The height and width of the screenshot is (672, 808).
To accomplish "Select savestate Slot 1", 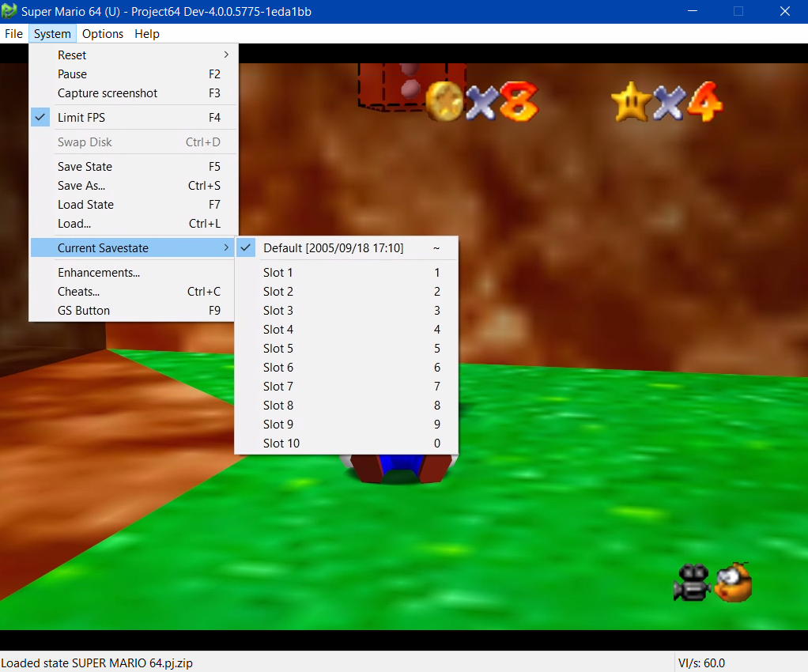I will pos(346,273).
